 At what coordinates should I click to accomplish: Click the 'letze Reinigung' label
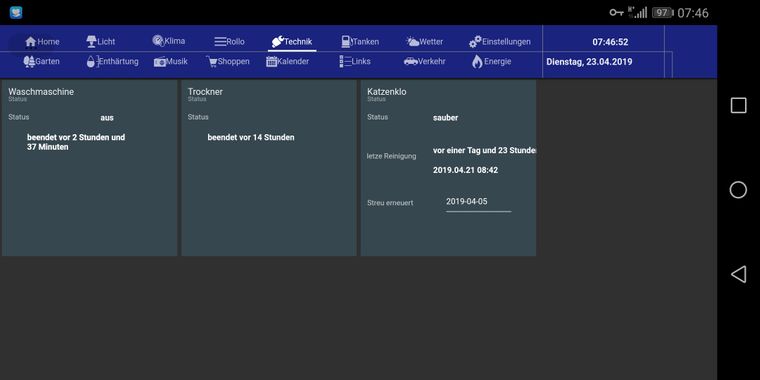click(x=392, y=156)
